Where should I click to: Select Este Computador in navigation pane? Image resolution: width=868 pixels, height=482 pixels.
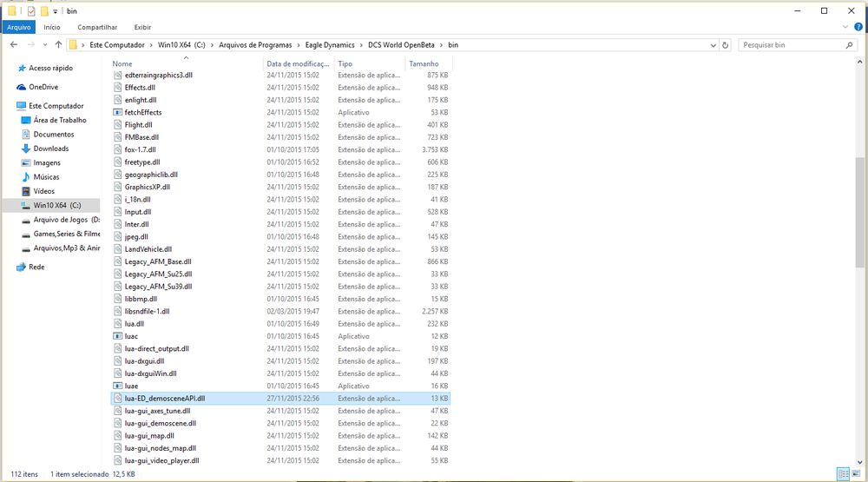pyautogui.click(x=56, y=106)
